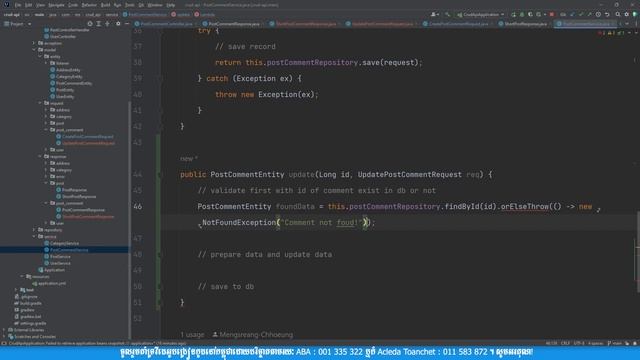Open the Build menu
Image resolution: width=640 pixels, height=360 pixels.
click(105, 5)
